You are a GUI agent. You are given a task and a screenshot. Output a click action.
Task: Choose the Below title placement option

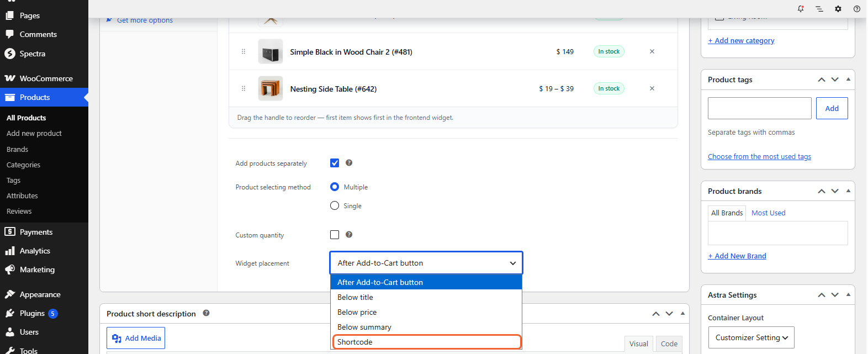[426, 297]
